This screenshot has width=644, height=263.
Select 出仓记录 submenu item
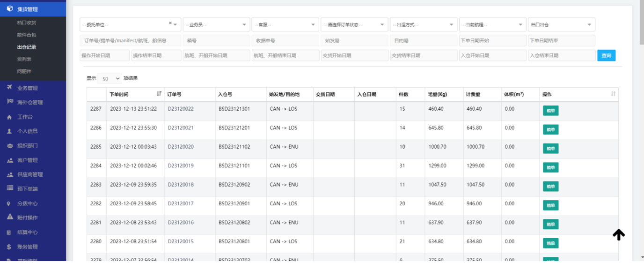[x=26, y=47]
